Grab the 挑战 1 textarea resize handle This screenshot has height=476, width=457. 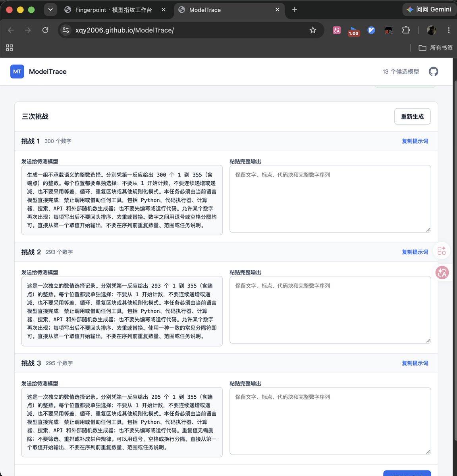[x=428, y=230]
